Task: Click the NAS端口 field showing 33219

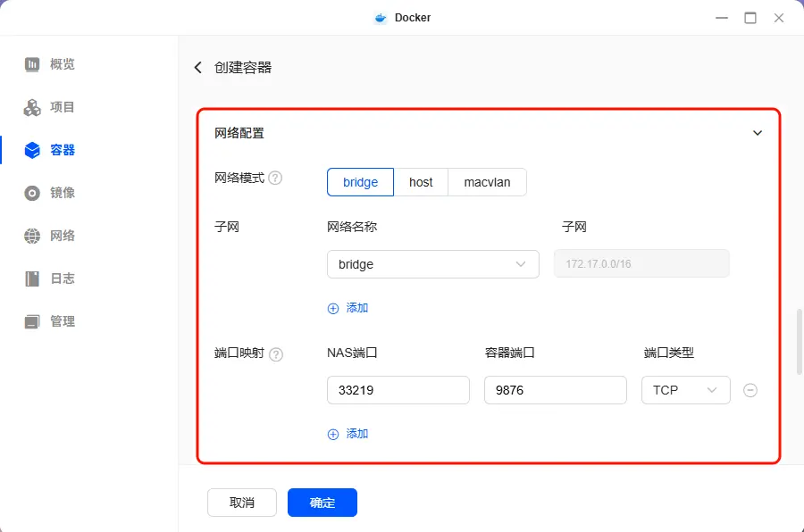Action: point(398,390)
